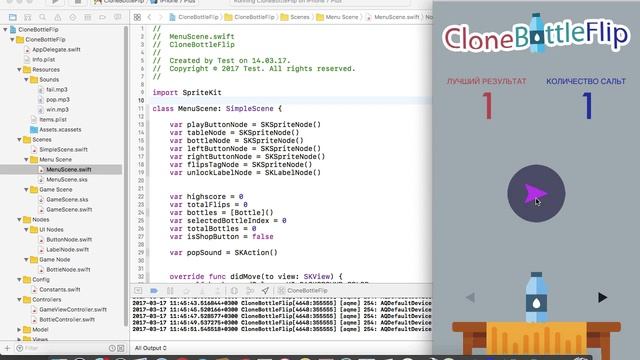Collapse the Sounds folder
Viewport: 640px width, 360px height.
click(26, 80)
